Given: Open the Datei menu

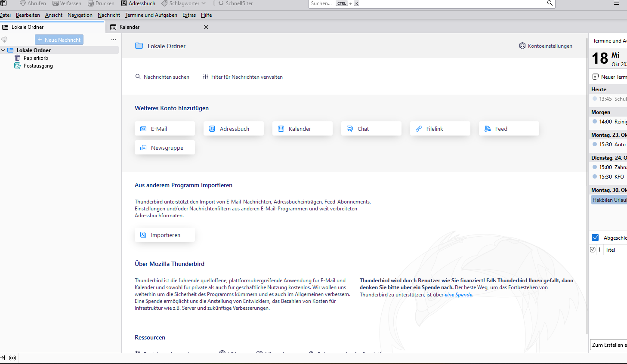Looking at the screenshot, I should tap(5, 15).
